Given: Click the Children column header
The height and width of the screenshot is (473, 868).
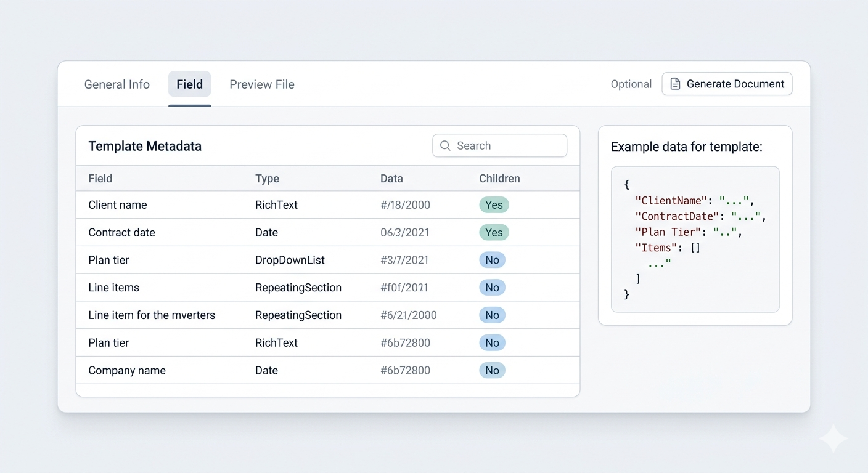Looking at the screenshot, I should coord(499,179).
